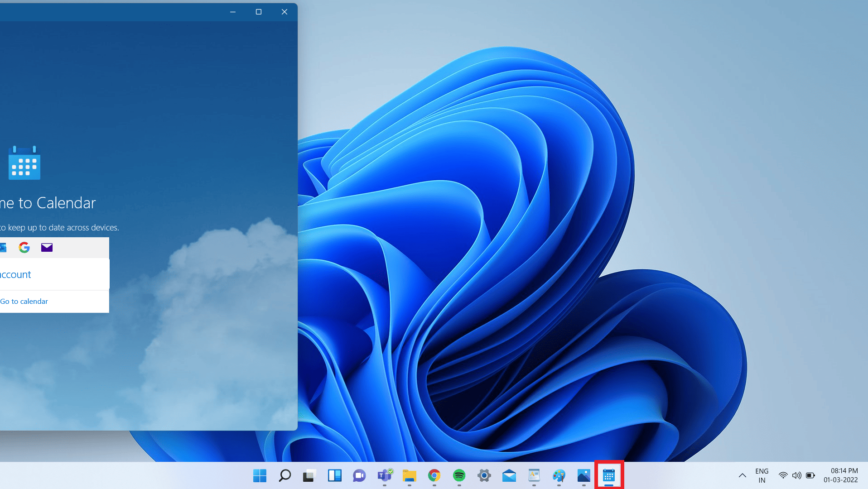Open the Photos app in taskbar
Viewport: 868px width, 489px height.
click(584, 475)
